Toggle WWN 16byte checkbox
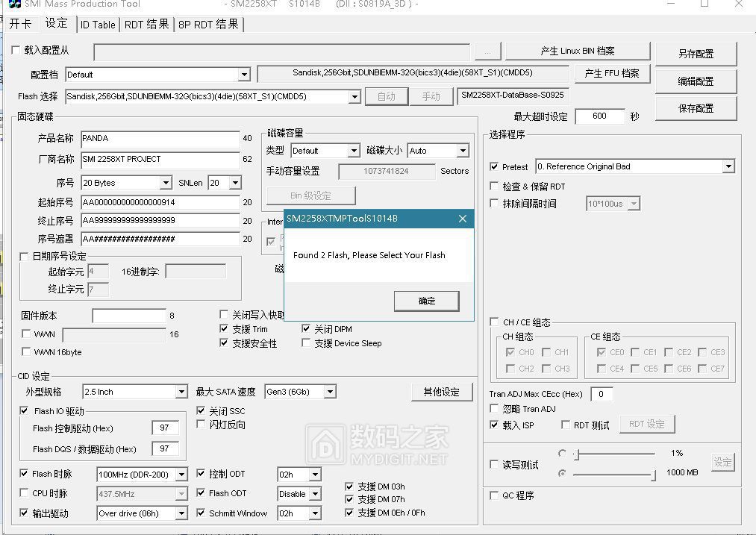The image size is (756, 535). 26,352
